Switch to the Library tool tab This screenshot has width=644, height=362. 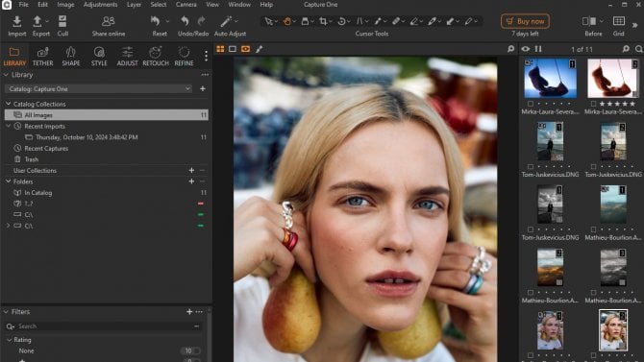pyautogui.click(x=14, y=57)
